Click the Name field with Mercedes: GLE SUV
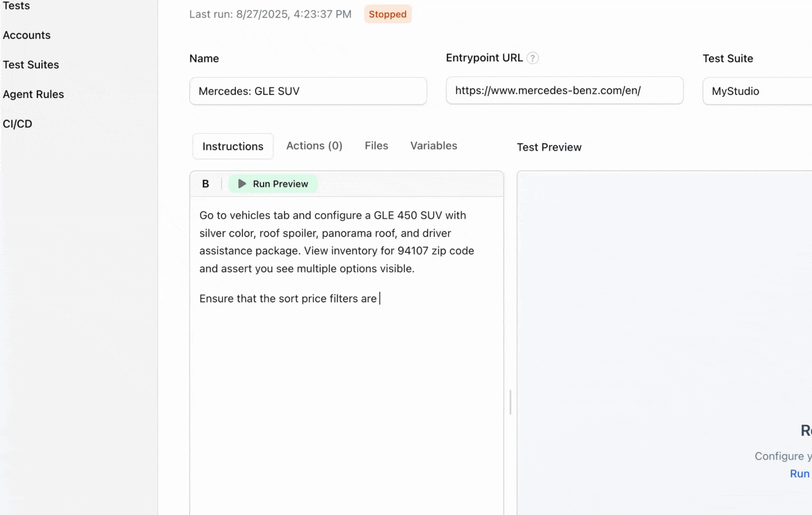Screen dimensions: 812x515 tap(308, 91)
